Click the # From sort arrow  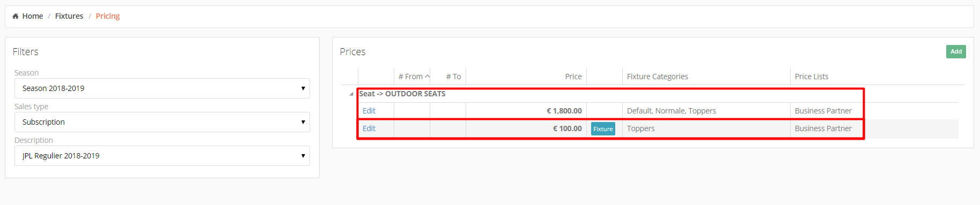[x=427, y=77]
